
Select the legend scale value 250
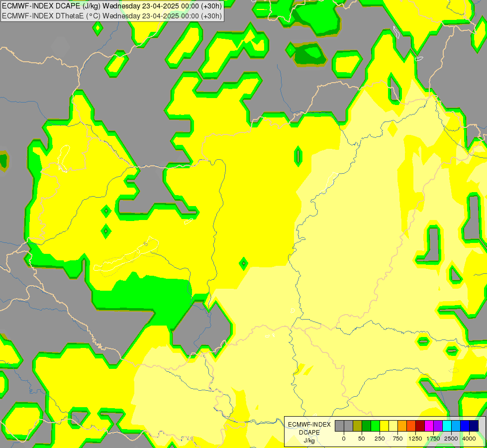pyautogui.click(x=380, y=439)
